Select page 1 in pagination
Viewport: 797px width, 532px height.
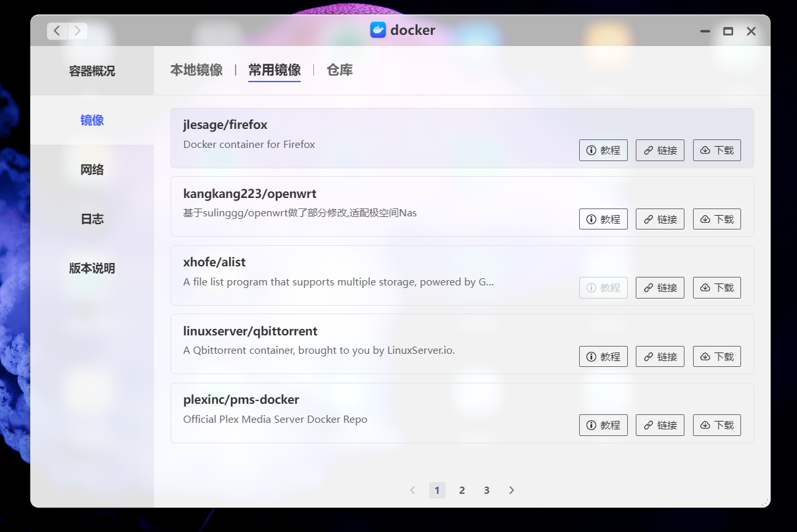[437, 490]
